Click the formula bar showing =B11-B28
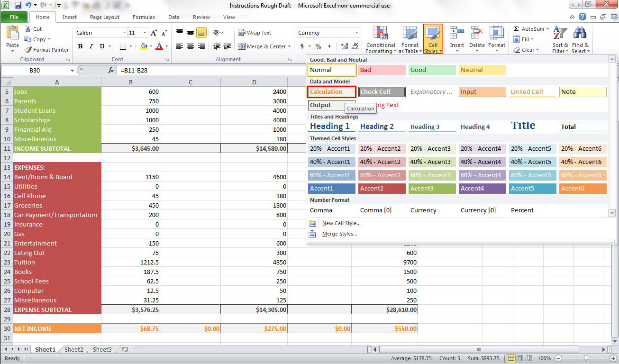This screenshot has height=364, width=619. tap(211, 70)
